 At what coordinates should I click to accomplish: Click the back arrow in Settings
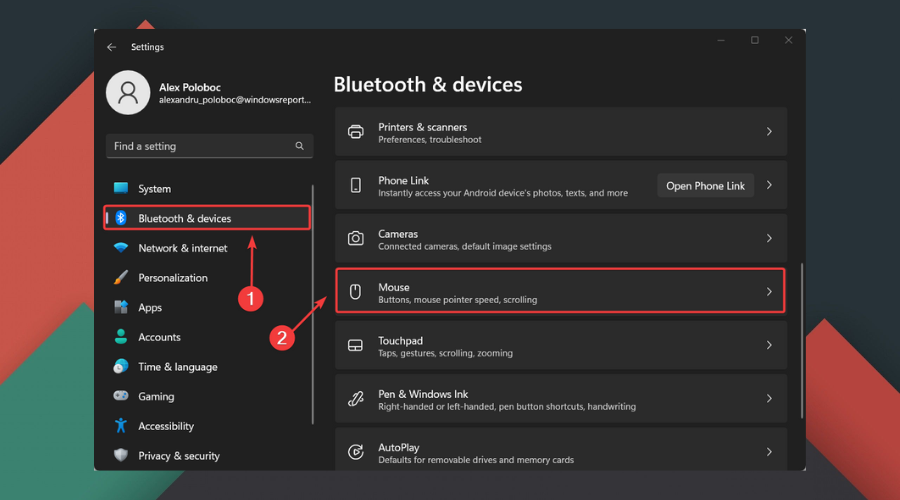click(x=111, y=47)
